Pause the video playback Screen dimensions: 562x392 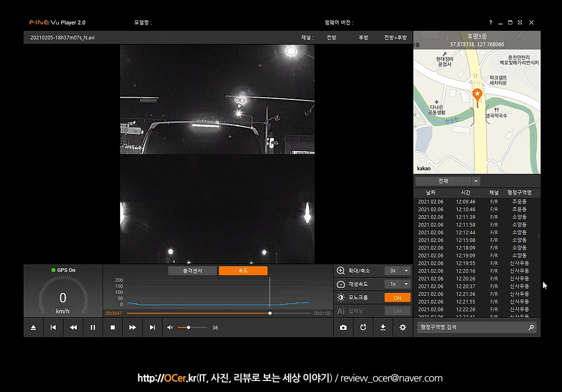93,327
